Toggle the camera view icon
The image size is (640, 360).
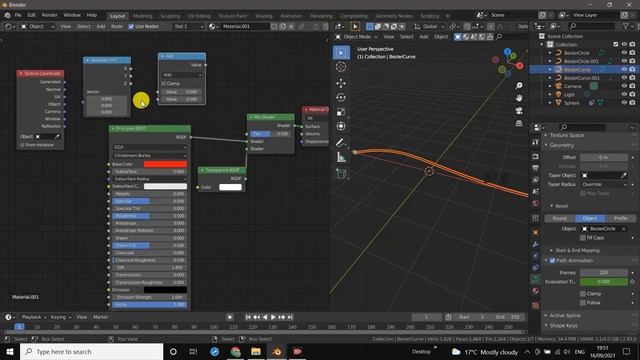click(519, 111)
